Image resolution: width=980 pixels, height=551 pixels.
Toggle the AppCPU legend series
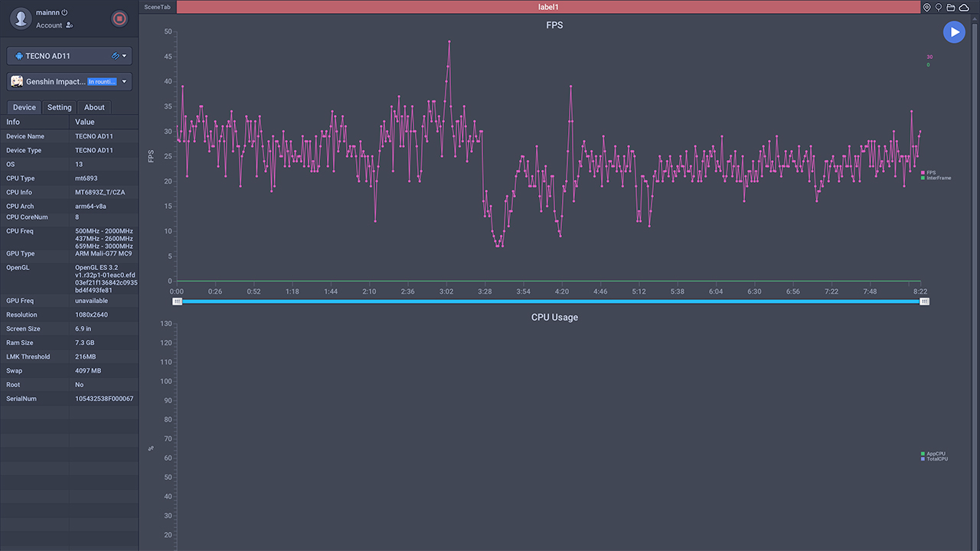coord(935,454)
